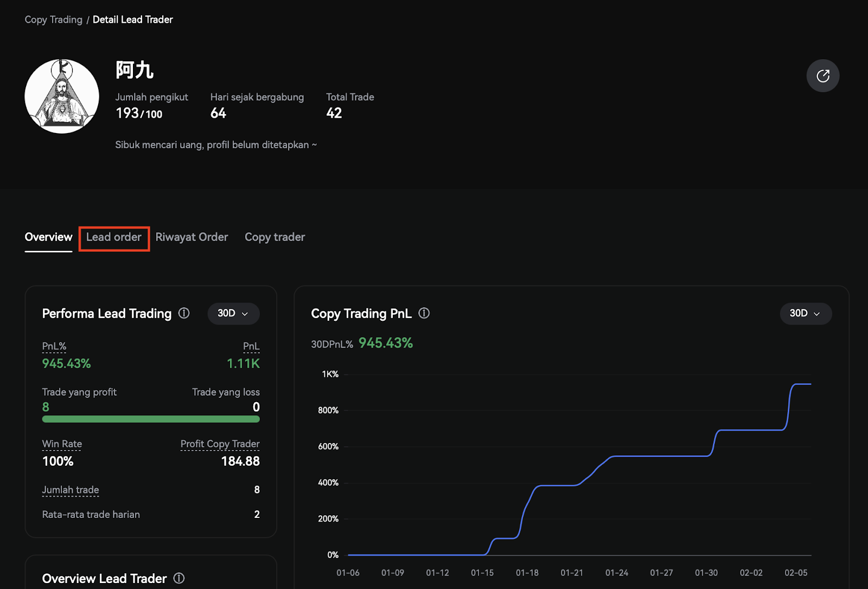
Task: Select the Copy trader tab
Action: [275, 238]
